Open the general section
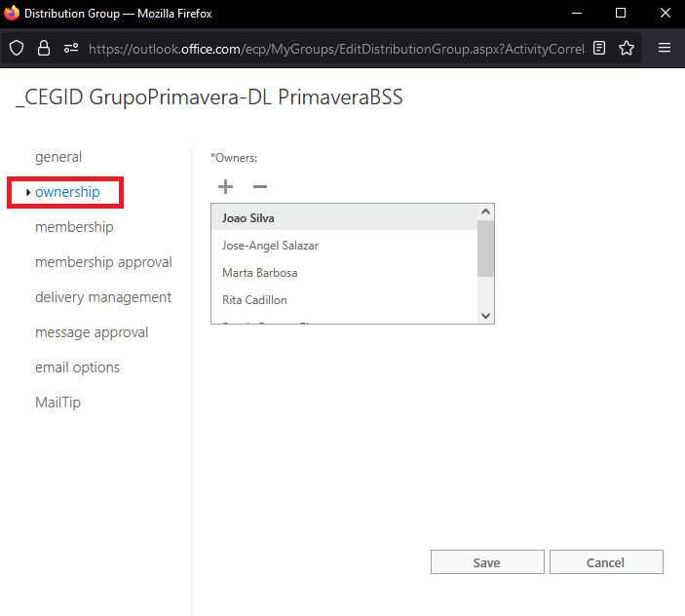Image resolution: width=685 pixels, height=616 pixels. pos(58,157)
